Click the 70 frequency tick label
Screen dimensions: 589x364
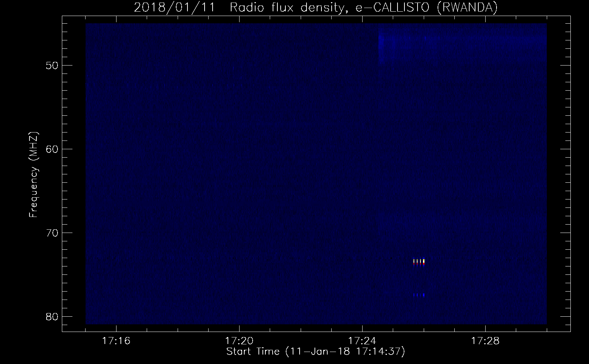point(52,233)
